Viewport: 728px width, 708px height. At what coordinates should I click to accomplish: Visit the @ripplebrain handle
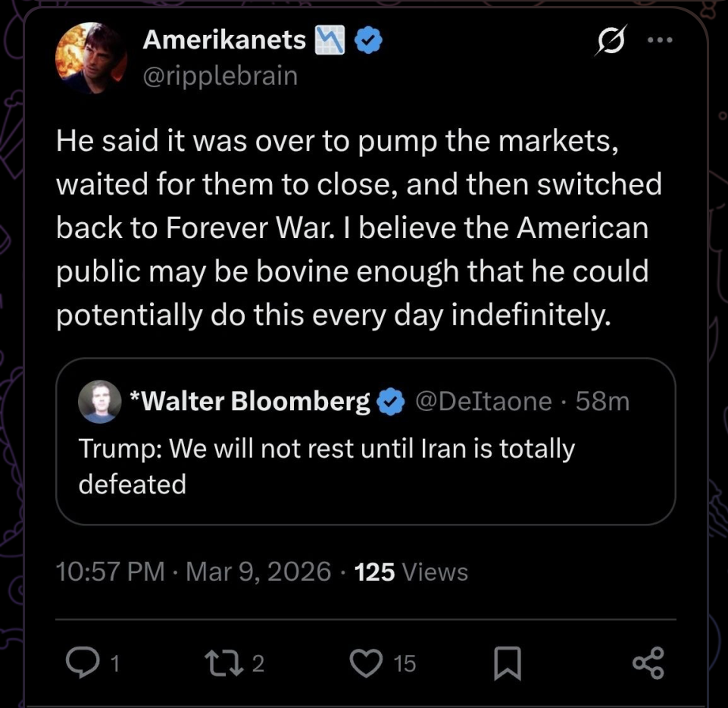click(x=220, y=76)
